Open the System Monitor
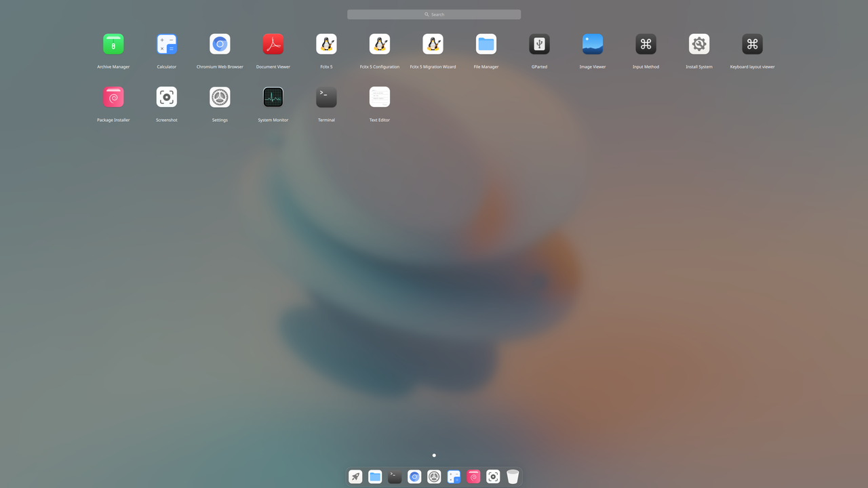The height and width of the screenshot is (488, 868). (x=273, y=96)
